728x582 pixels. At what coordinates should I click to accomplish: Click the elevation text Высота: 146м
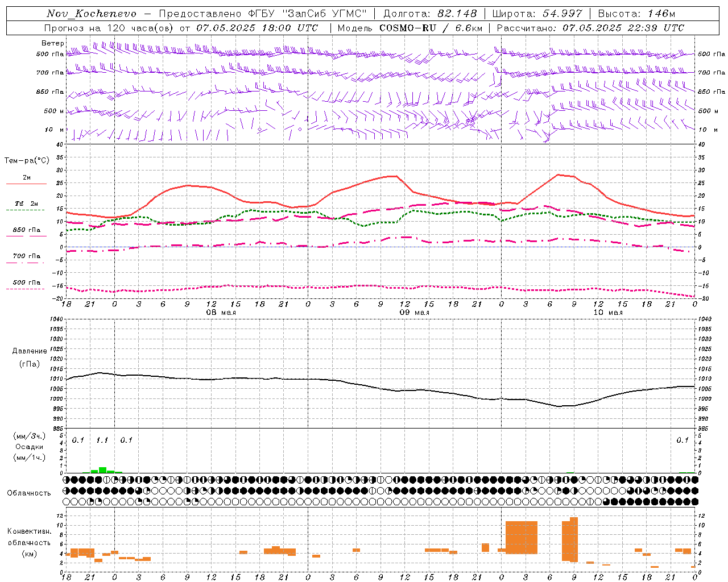[636, 14]
